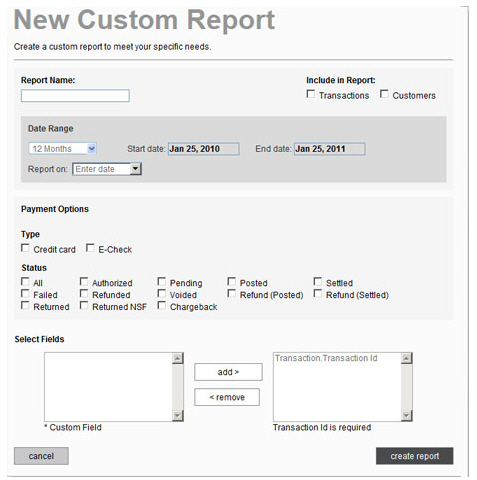Tick the All status checkbox
The width and height of the screenshot is (477, 480).
25,282
